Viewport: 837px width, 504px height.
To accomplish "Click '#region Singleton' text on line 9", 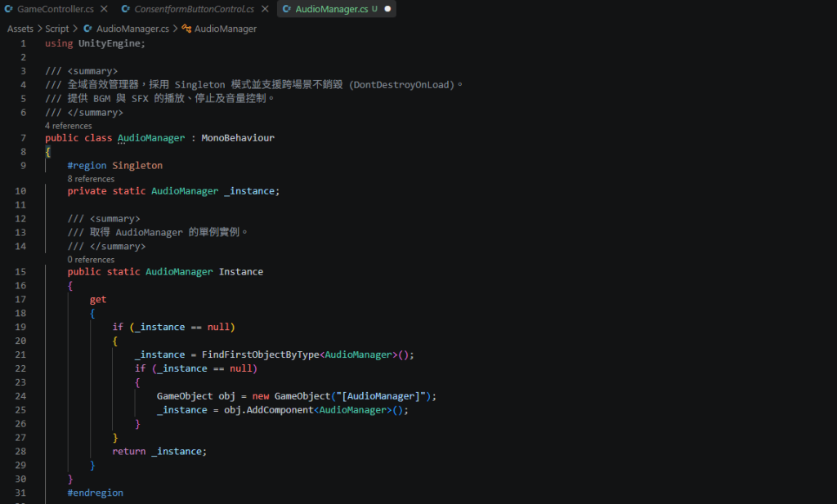I will point(114,166).
